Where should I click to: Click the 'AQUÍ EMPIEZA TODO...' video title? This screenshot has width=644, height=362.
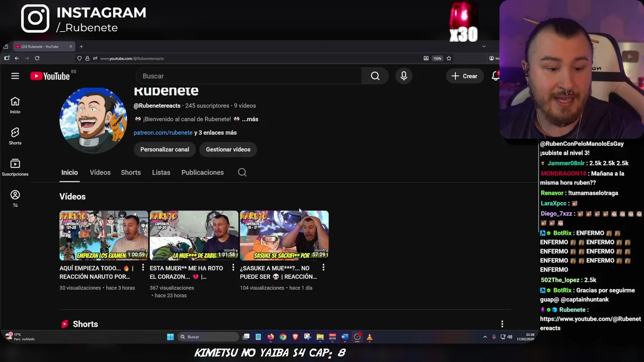point(96,273)
